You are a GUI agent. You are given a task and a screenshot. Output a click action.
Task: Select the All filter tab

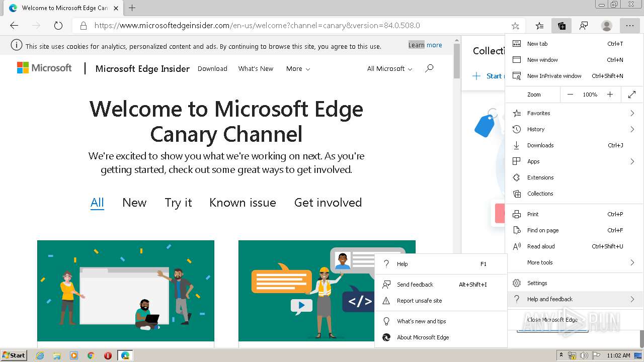(x=97, y=203)
